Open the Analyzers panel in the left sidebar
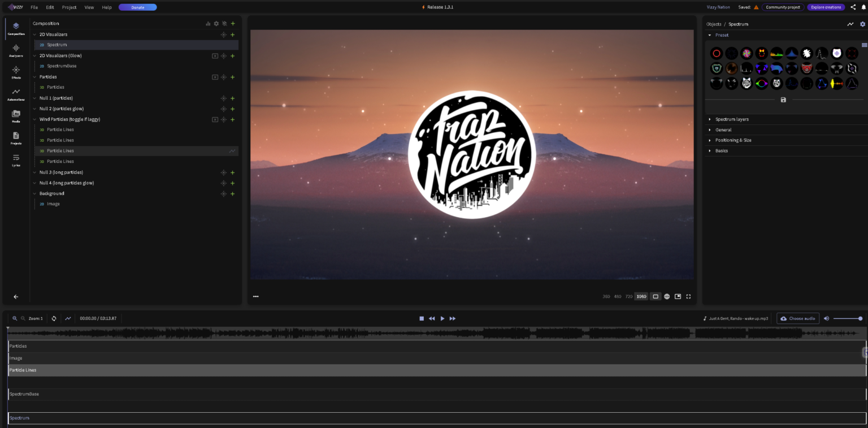The width and height of the screenshot is (868, 428). (x=16, y=50)
